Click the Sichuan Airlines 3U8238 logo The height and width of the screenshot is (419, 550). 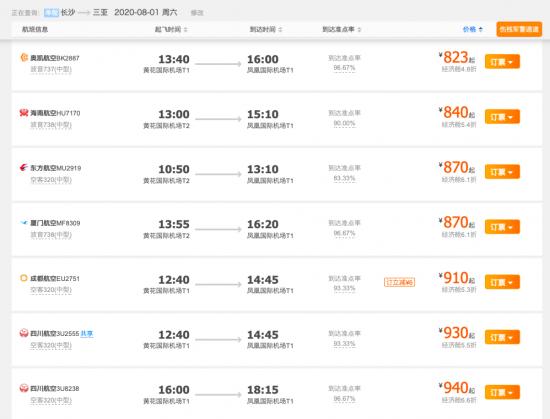24,388
